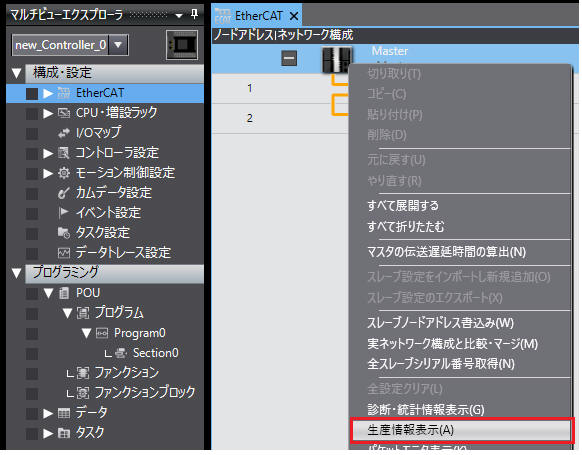Click the Program0 ladder icon
582x455 pixels.
click(102, 333)
